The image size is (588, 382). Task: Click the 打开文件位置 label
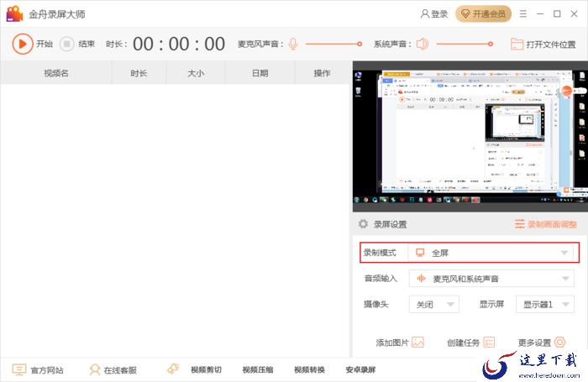coord(551,44)
